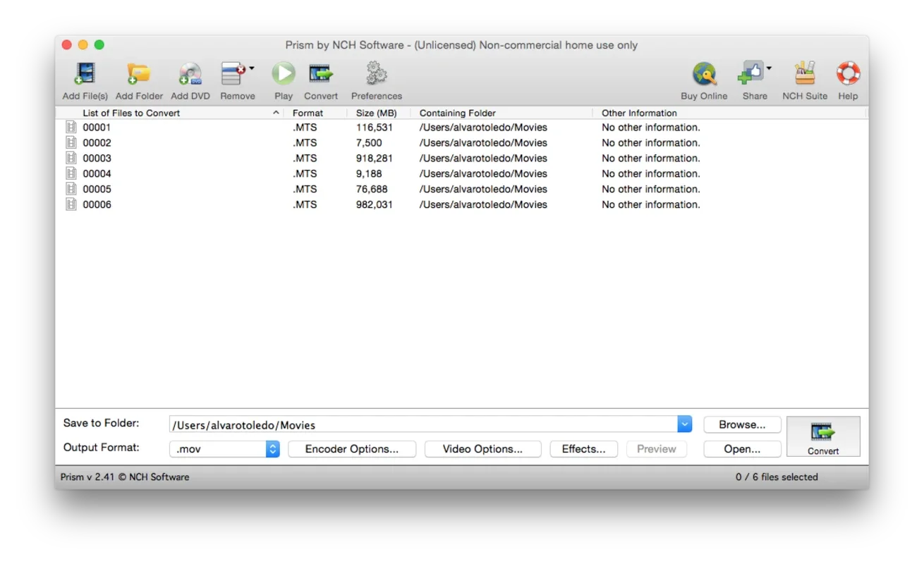Open Encoder Options... dialog
924x564 pixels.
[x=352, y=449]
